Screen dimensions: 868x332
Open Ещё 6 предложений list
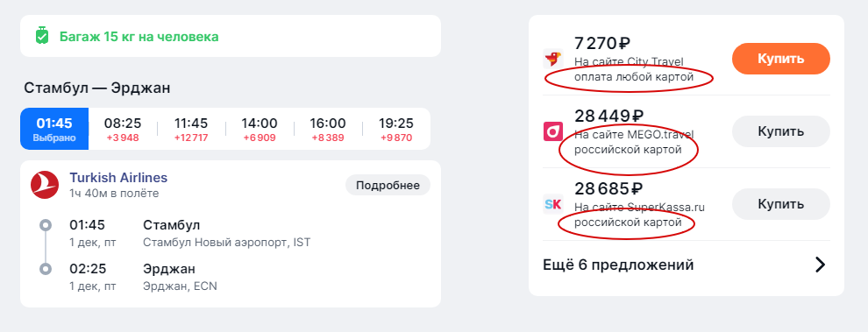point(686,265)
